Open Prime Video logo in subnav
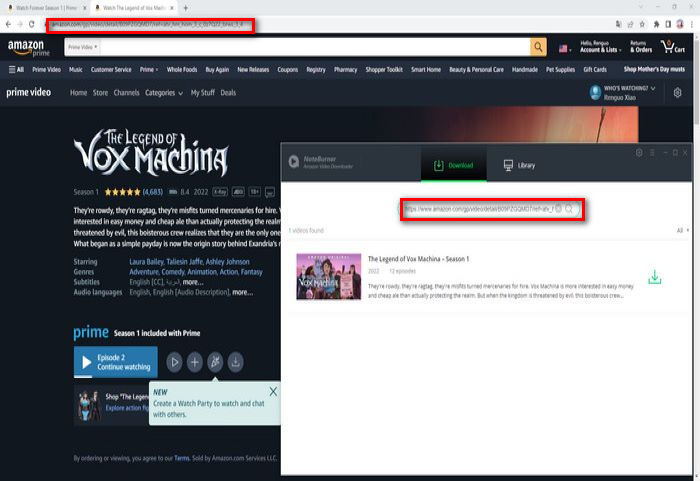700x481 pixels. (29, 92)
